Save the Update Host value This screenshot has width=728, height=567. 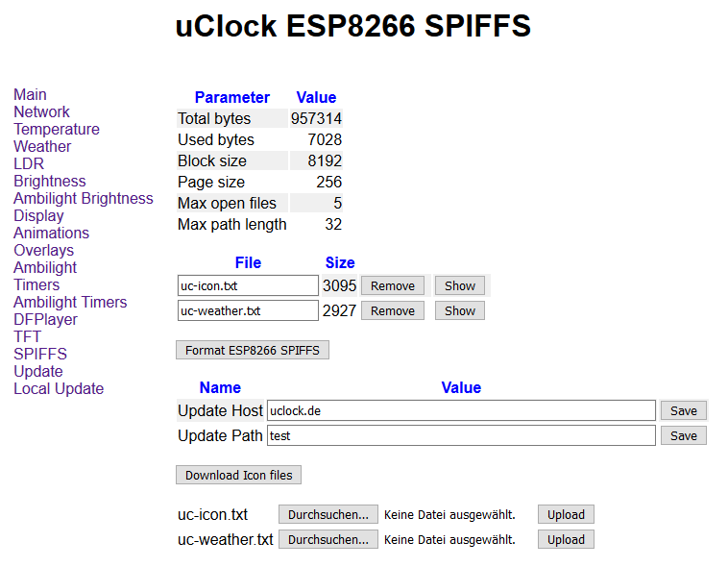point(684,411)
